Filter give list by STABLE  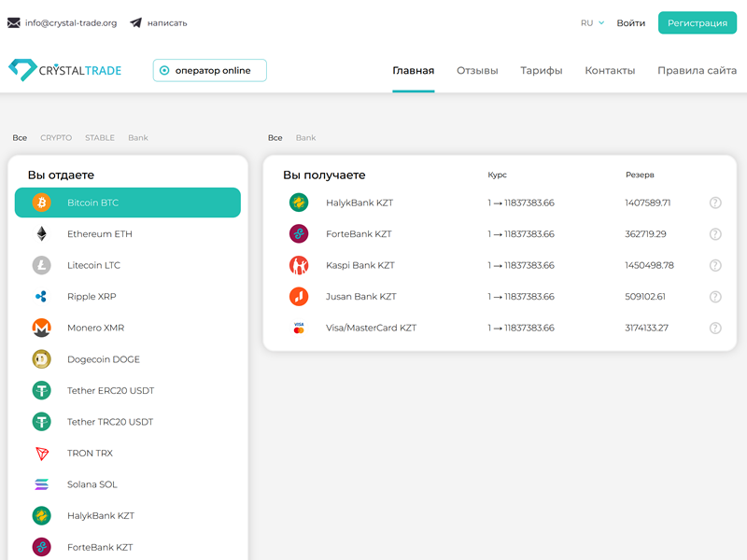point(100,137)
